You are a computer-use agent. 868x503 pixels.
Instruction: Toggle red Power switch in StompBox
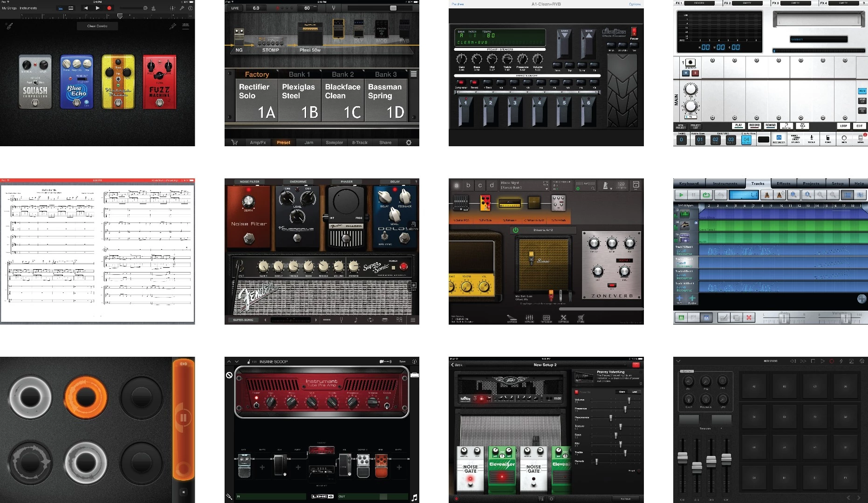click(634, 32)
